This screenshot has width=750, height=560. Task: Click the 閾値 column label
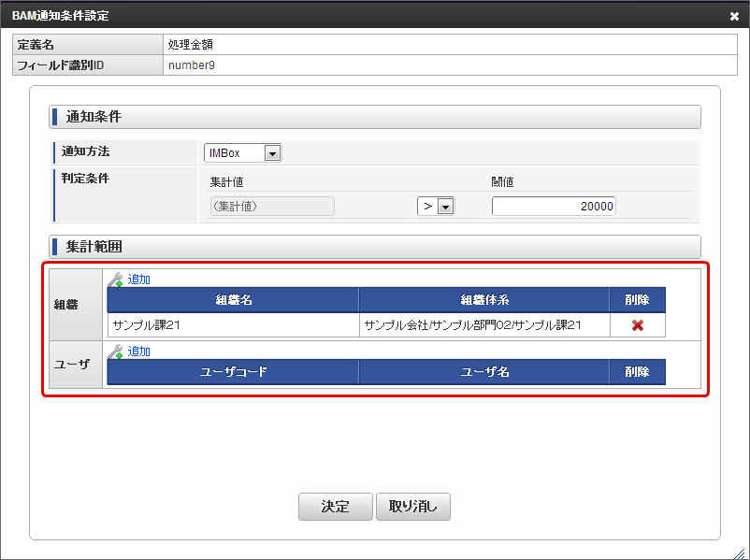(x=502, y=182)
